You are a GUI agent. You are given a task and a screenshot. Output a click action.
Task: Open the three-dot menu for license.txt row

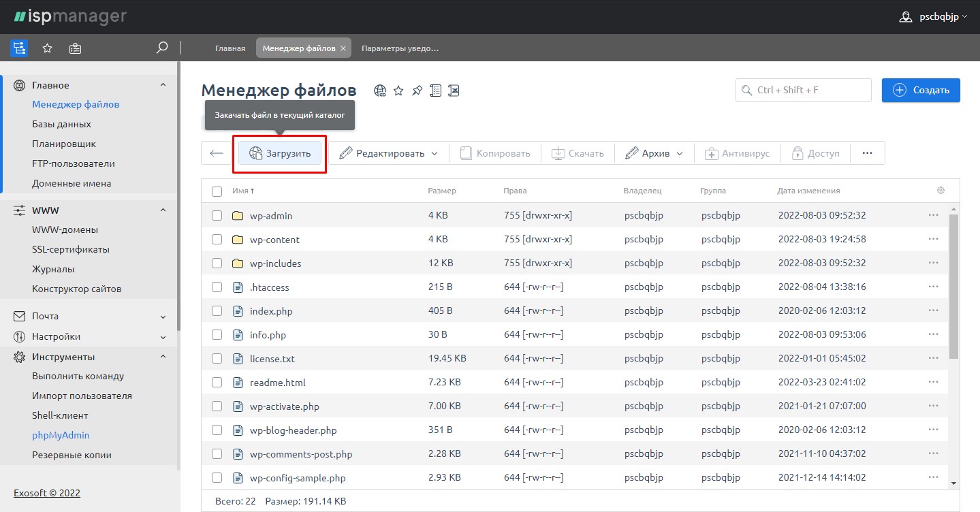click(933, 358)
